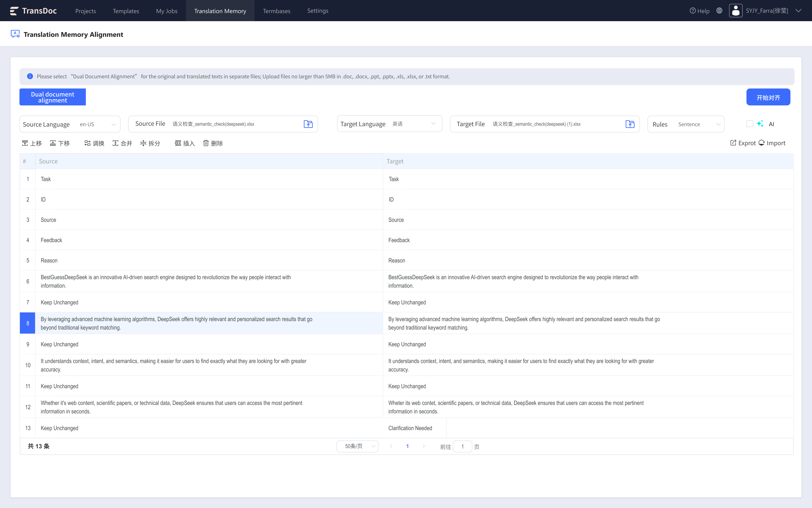Go to the Templates tab
This screenshot has height=508, width=812.
point(126,11)
